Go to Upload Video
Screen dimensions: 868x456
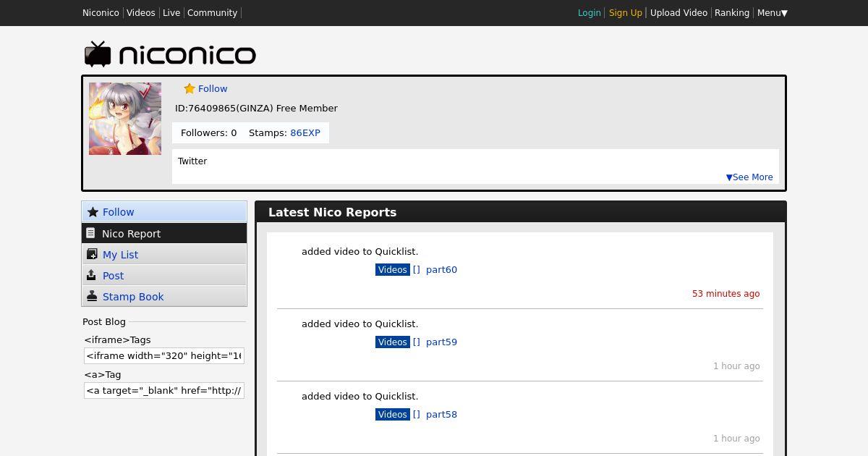pos(678,13)
